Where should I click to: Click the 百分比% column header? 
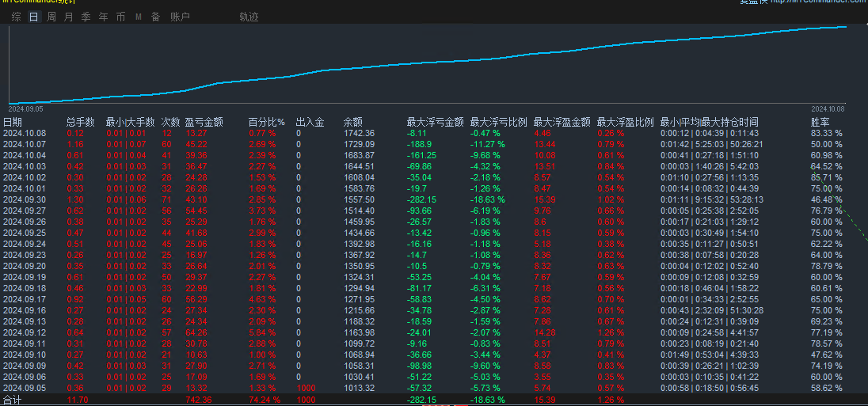click(x=266, y=122)
